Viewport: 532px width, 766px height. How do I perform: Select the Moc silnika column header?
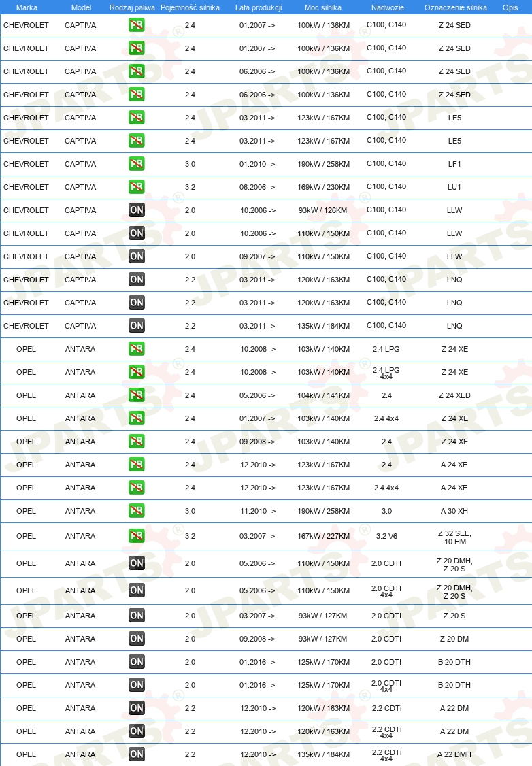[323, 7]
